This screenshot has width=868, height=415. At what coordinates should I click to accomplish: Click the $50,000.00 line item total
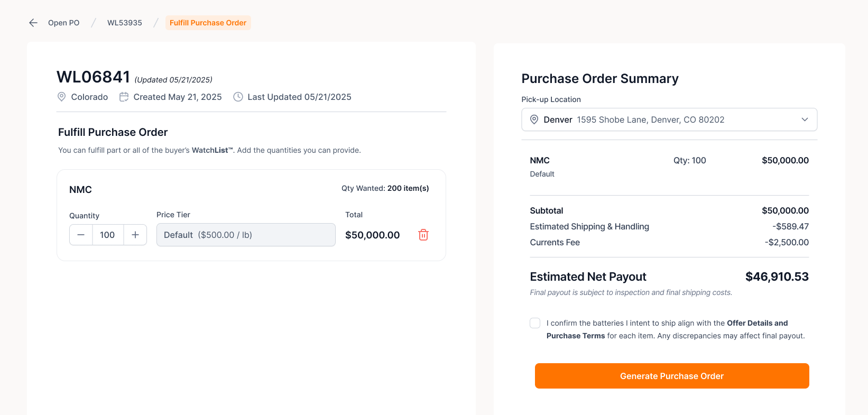[373, 235]
